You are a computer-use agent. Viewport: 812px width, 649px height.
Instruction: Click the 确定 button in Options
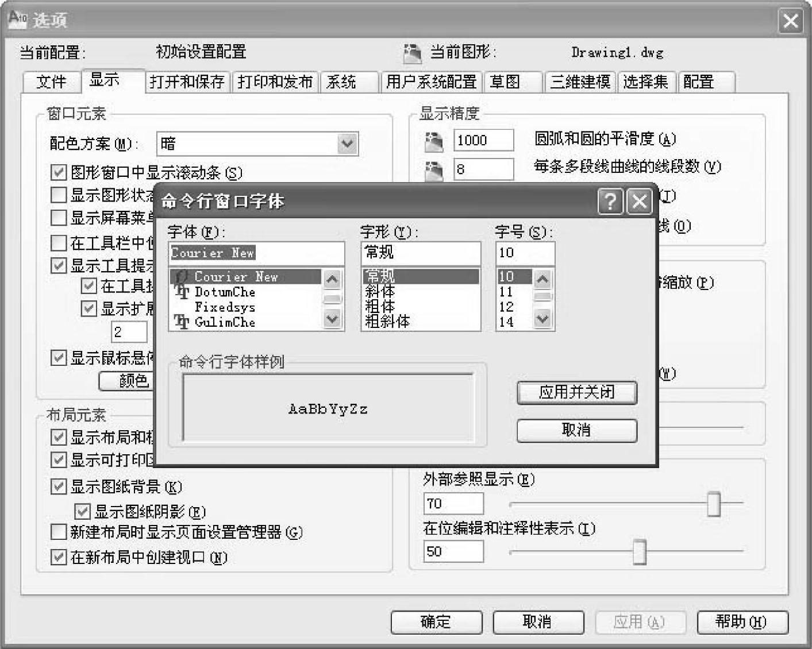[436, 622]
